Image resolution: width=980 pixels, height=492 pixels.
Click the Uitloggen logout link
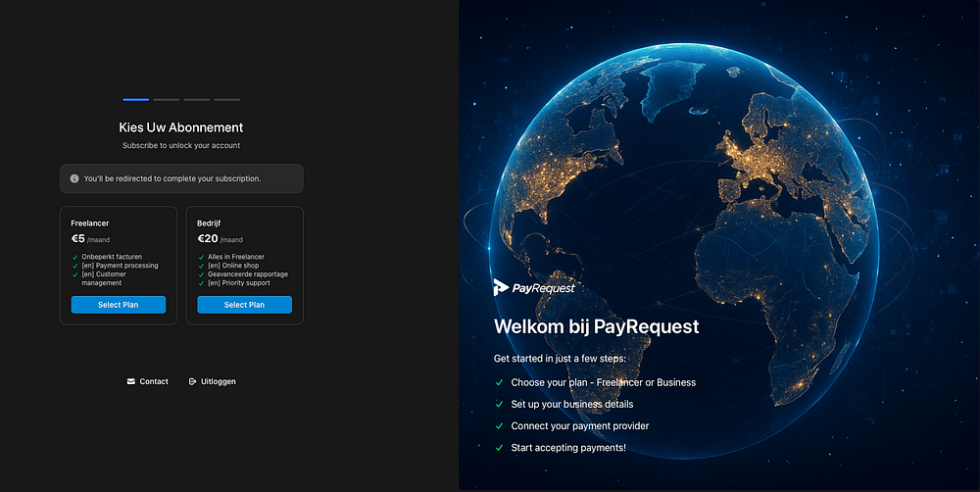click(x=212, y=381)
